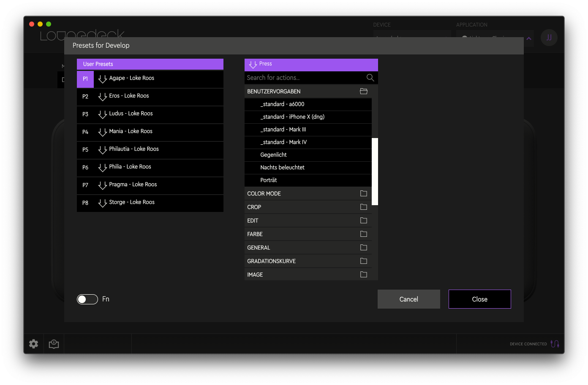
Task: Click the search magnifier icon
Action: (370, 78)
